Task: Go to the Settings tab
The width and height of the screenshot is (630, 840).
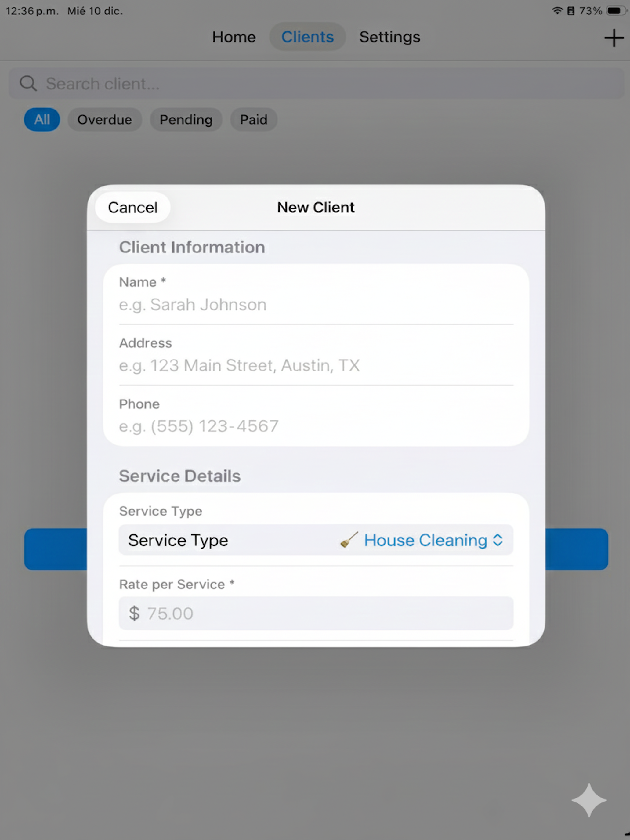Action: click(x=389, y=37)
